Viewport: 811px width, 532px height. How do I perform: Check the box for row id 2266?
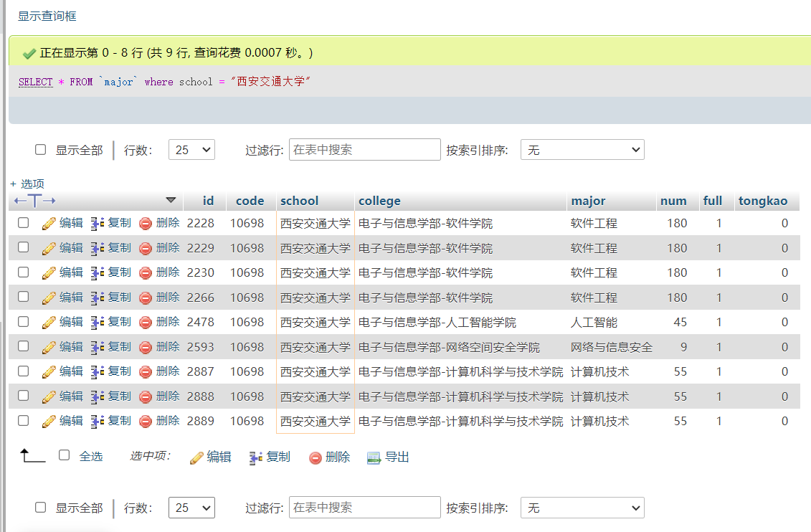[23, 296]
